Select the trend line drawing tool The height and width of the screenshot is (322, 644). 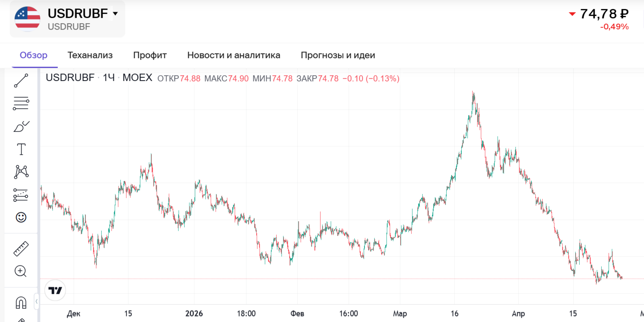(x=21, y=80)
